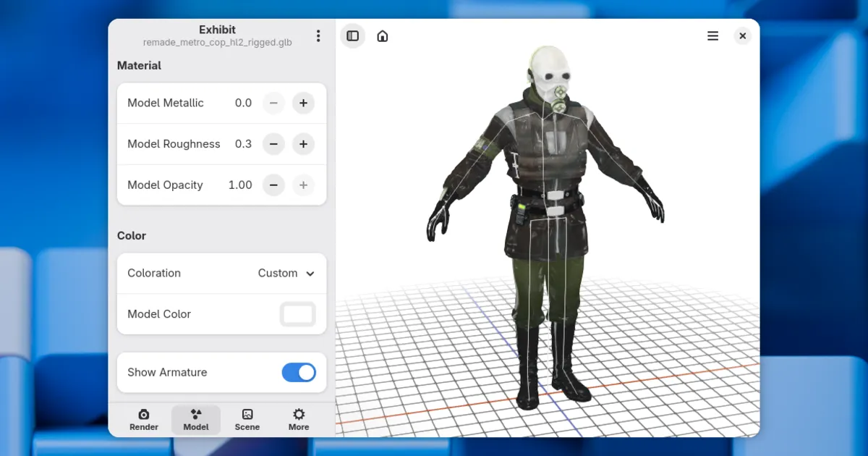Open the hamburger main menu
The width and height of the screenshot is (868, 456).
(x=712, y=36)
